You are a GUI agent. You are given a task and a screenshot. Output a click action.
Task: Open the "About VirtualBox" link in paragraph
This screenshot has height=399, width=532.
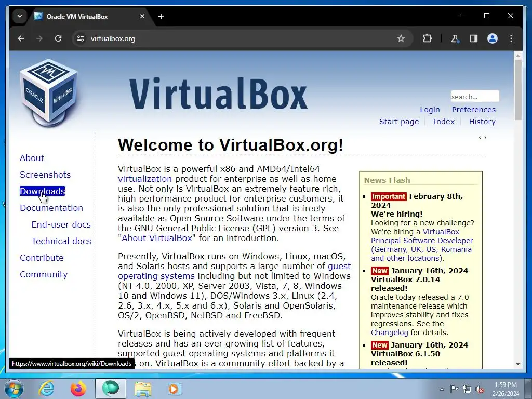pos(157,238)
